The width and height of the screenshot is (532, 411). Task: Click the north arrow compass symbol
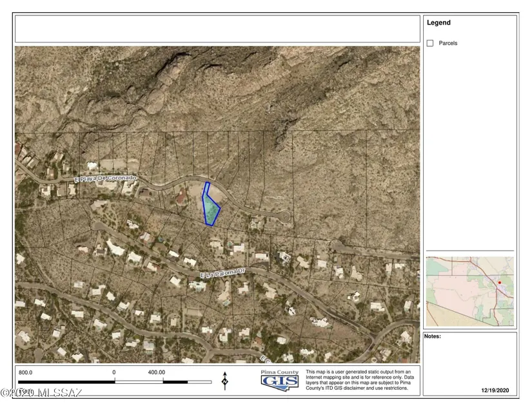[224, 381]
